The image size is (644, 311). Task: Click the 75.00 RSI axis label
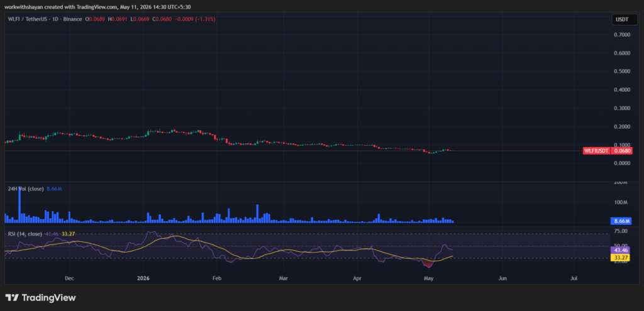(620, 231)
